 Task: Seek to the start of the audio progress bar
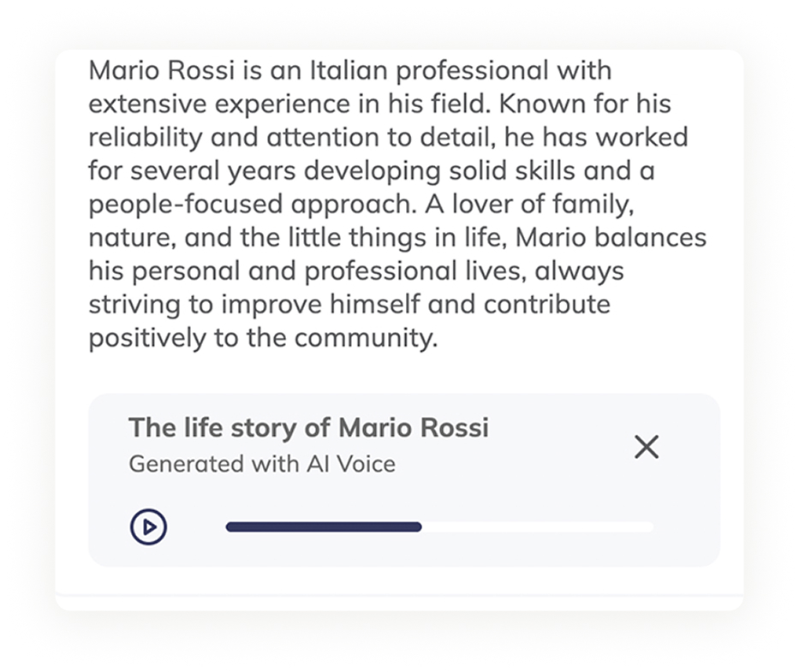click(229, 527)
